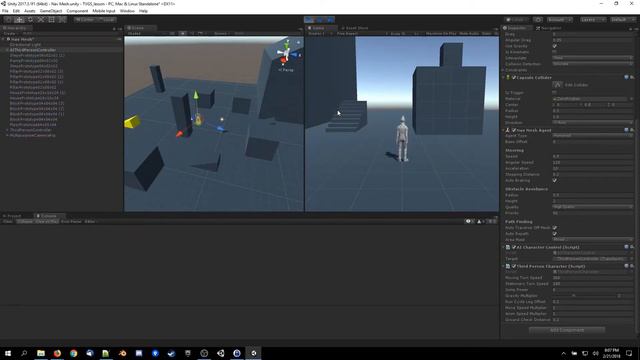Toggle Auto Traverse Off Mesh Link checkbox

555,228
